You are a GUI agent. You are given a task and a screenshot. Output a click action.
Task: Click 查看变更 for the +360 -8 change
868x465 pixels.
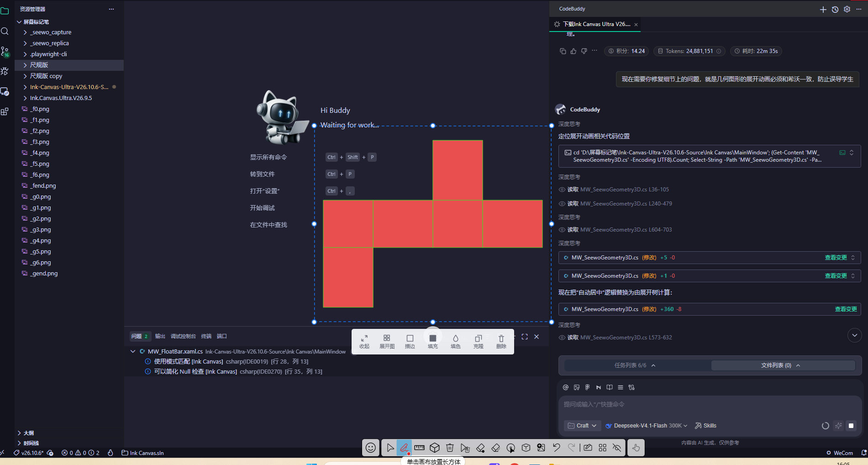[x=846, y=309]
